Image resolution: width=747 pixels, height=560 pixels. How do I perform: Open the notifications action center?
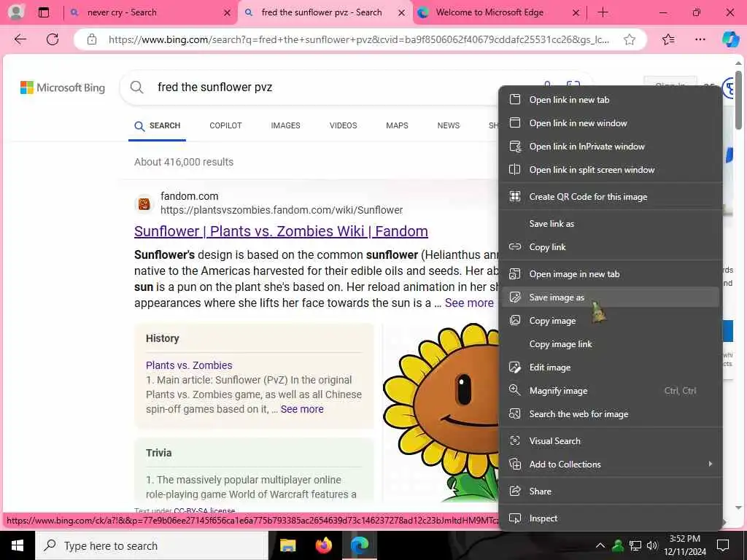coord(723,545)
